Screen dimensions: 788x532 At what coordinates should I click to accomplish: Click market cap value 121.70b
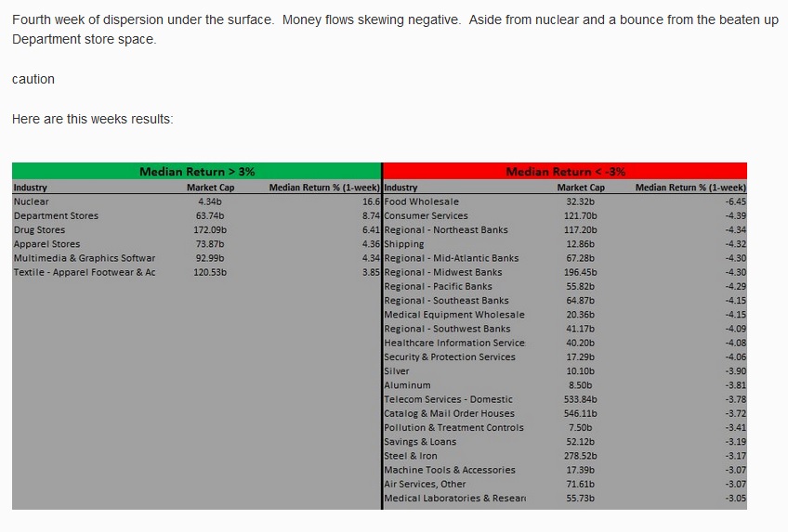[580, 215]
